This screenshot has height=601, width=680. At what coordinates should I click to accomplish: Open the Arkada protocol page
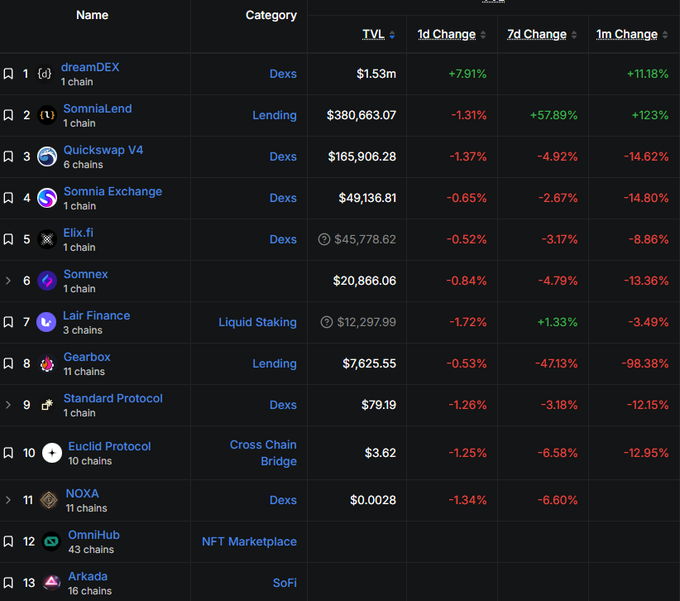click(x=88, y=576)
